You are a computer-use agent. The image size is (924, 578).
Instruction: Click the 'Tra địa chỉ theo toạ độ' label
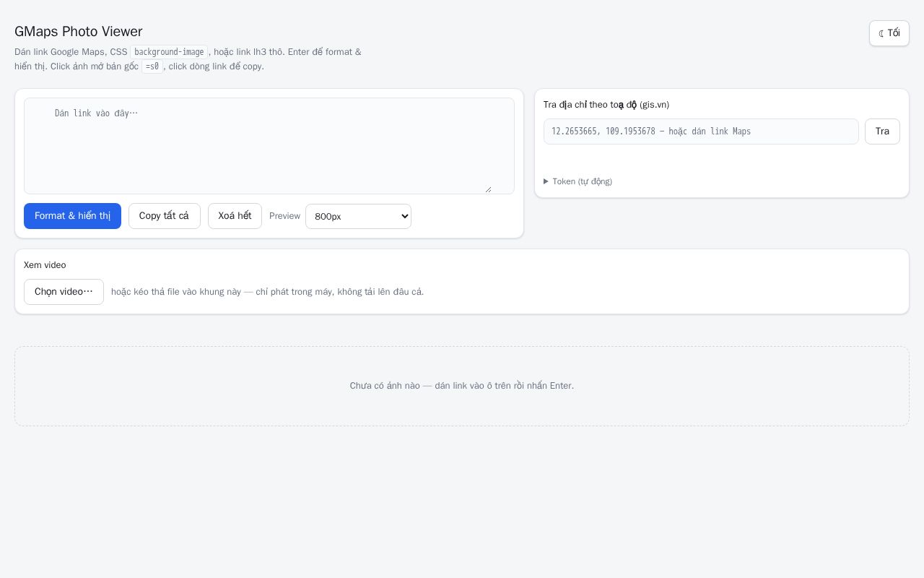coord(606,105)
